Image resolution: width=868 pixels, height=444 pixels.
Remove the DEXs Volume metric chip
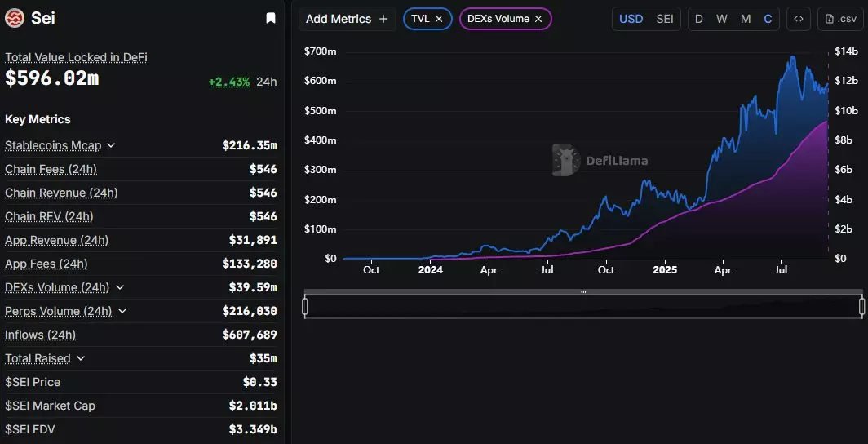[538, 19]
